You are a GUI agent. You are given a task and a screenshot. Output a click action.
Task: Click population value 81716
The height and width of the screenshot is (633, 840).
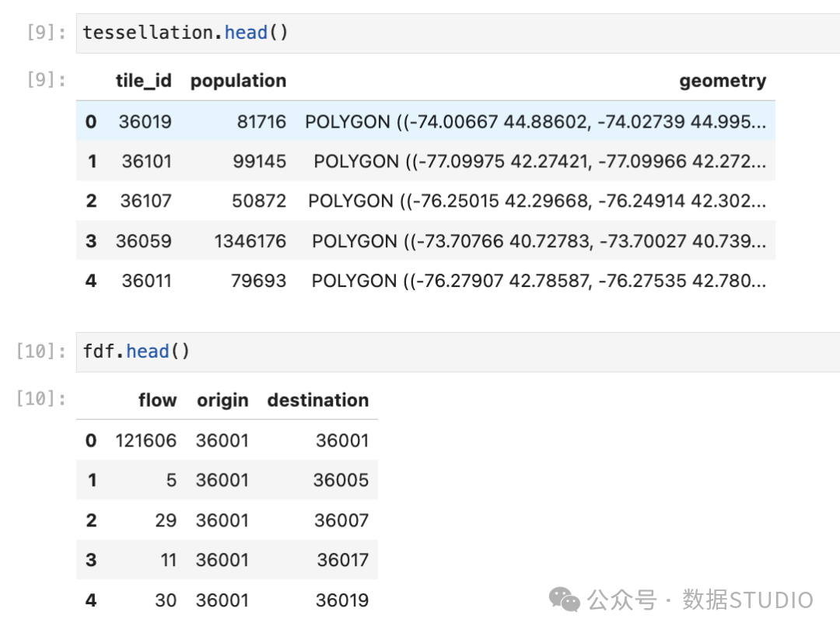pos(261,121)
